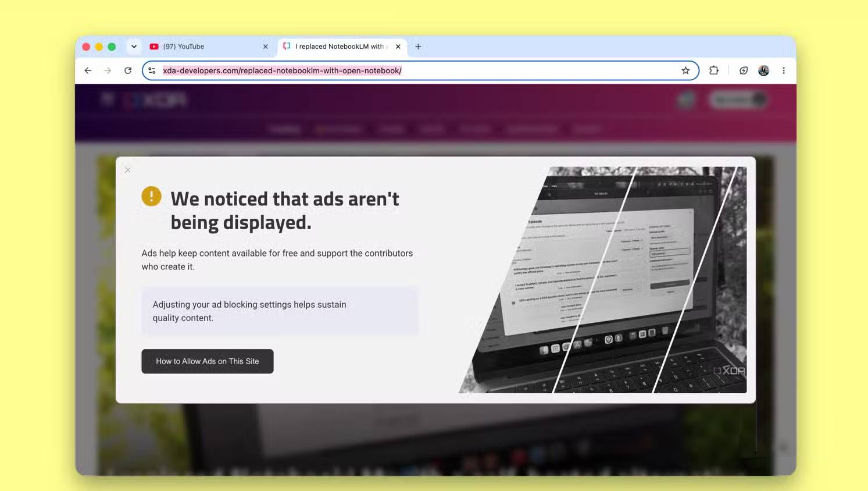The width and height of the screenshot is (868, 491).
Task: Close the 'I replaced NotebookLM' tab
Action: [x=398, y=47]
